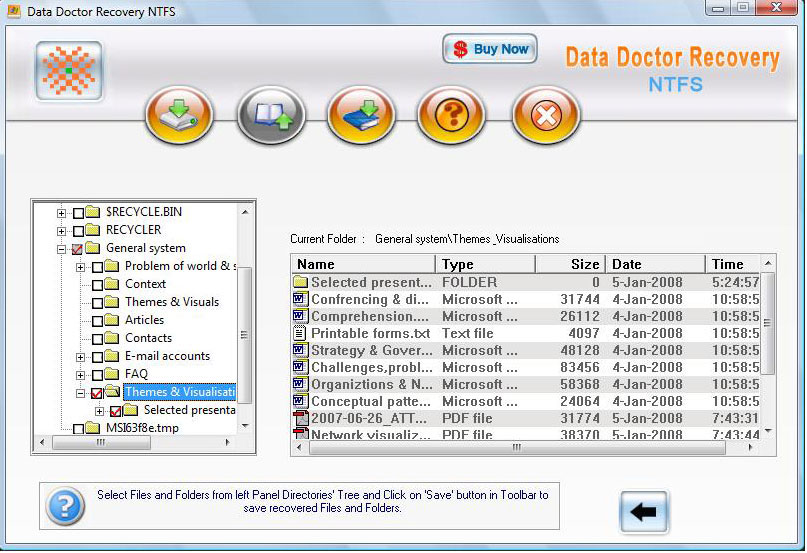This screenshot has width=807, height=553.
Task: Uncheck the Themes & Visualisations checkbox
Action: coord(97,393)
